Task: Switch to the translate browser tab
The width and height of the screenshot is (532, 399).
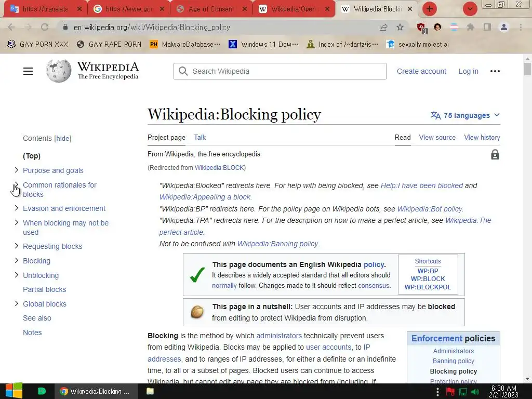Action: point(46,9)
